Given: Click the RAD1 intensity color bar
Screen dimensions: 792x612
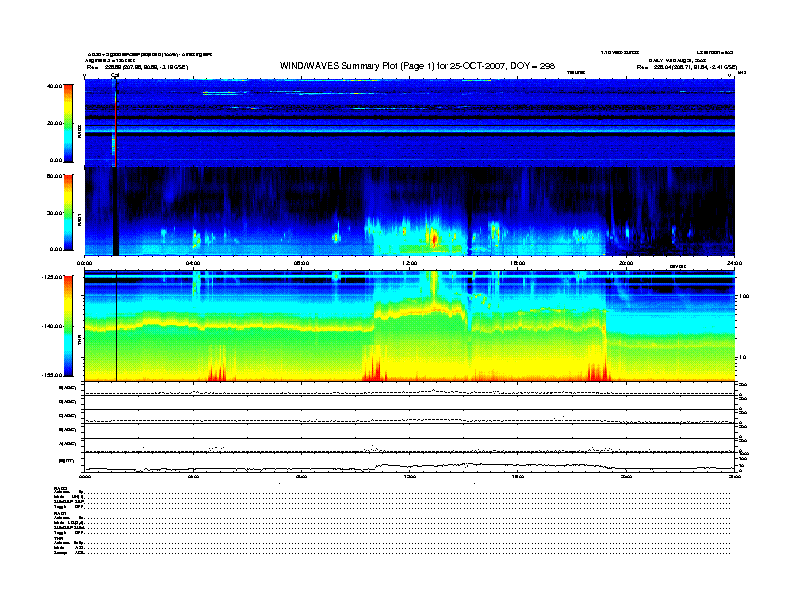Looking at the screenshot, I should (68, 213).
